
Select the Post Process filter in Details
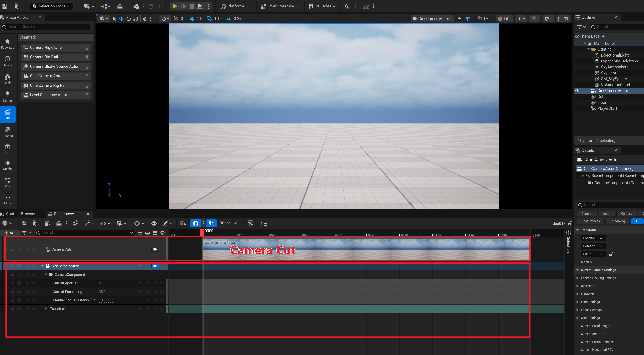[591, 221]
